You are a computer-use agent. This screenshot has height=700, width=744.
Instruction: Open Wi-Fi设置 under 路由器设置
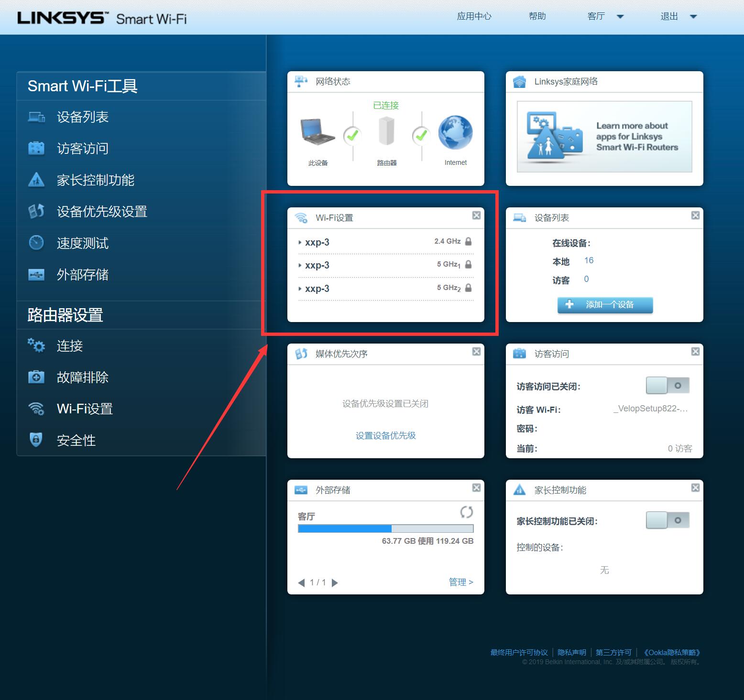point(85,409)
